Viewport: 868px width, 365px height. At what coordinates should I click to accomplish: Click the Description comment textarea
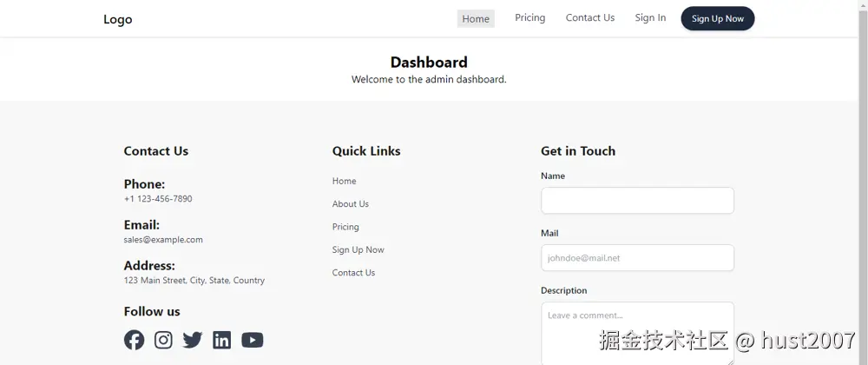pyautogui.click(x=637, y=330)
